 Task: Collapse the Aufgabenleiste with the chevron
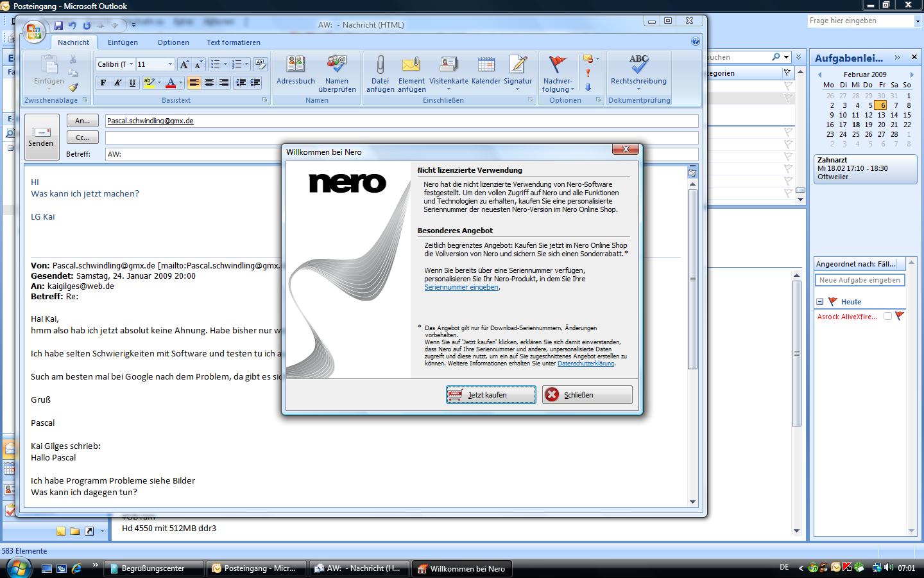tap(897, 58)
